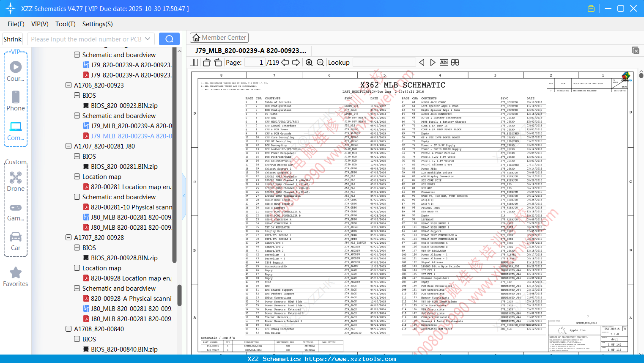Viewport: 644px width, 363px height.
Task: Select the Phone category
Action: (x=16, y=101)
